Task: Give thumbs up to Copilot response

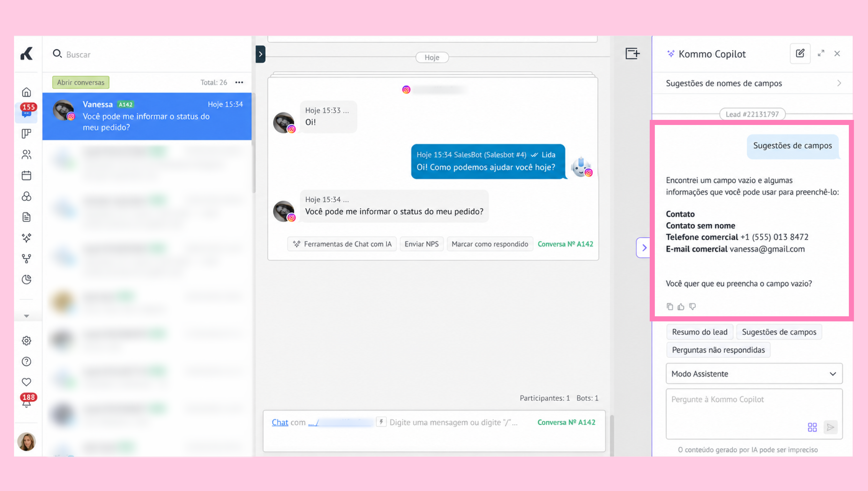Action: tap(681, 306)
